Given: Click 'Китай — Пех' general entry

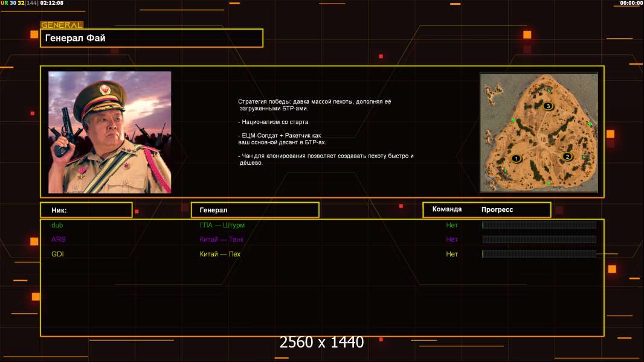Looking at the screenshot, I should click(220, 254).
